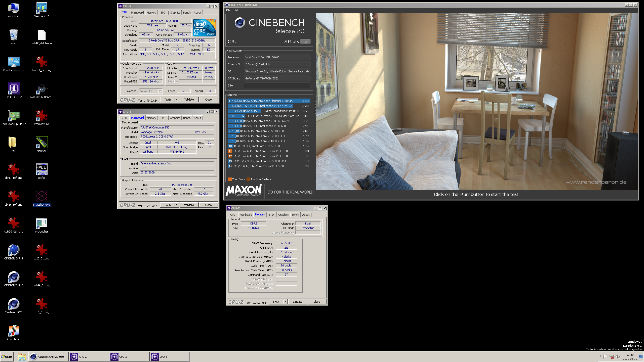Image resolution: width=644 pixels, height=362 pixels.
Task: Open the Kosz recycle bin icon
Action: [x=14, y=37]
